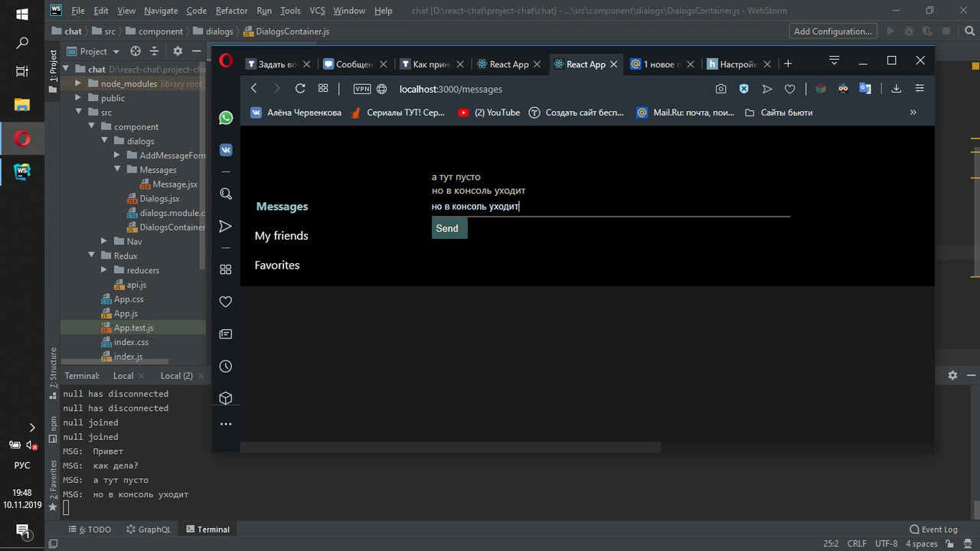
Task: Open My Flow send icon in sidebar
Action: tap(226, 227)
